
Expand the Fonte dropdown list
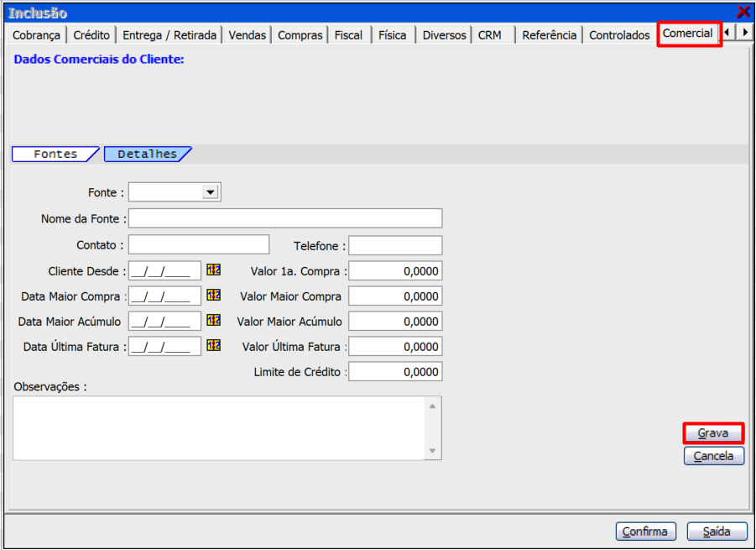pos(210,192)
